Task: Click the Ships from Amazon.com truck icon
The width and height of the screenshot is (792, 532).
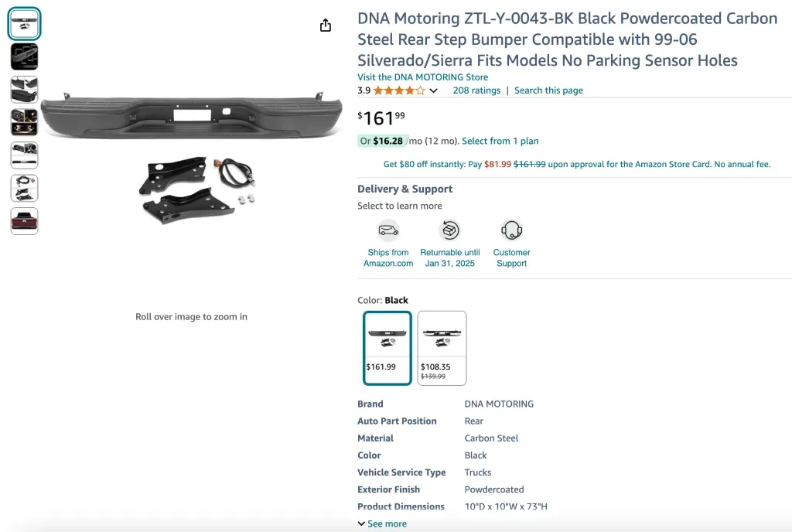Action: coord(388,230)
